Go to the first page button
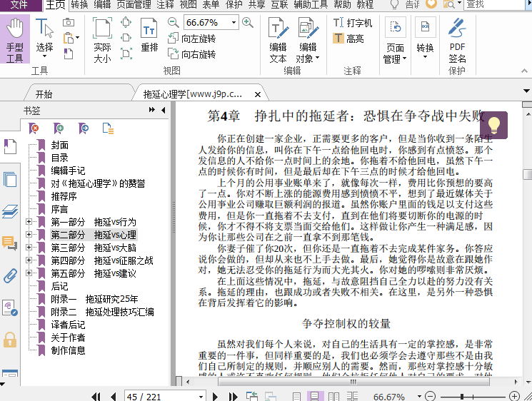 96,397
